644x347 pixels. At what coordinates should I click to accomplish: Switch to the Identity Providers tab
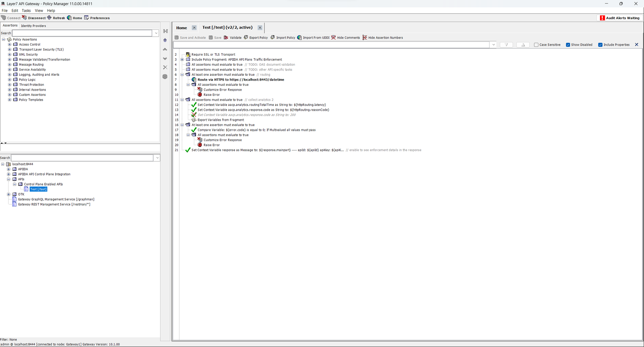[x=33, y=26]
